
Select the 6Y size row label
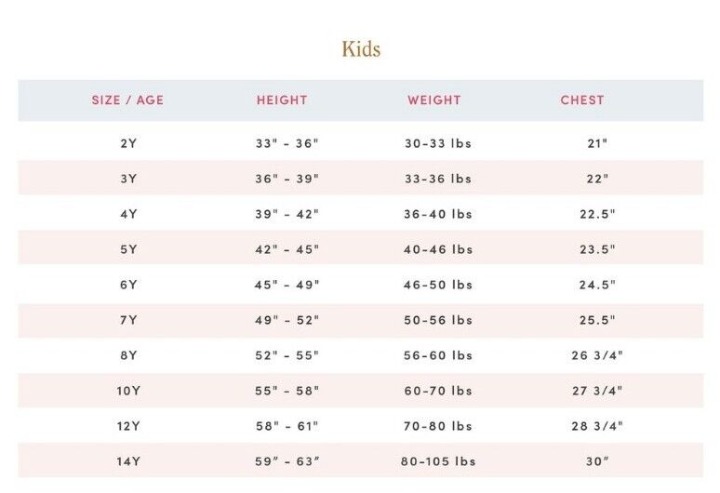129,285
